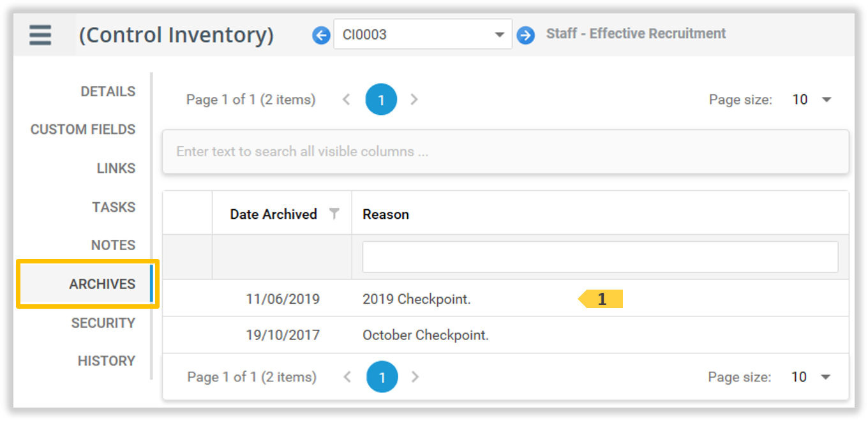Click the search all visible columns field
This screenshot has width=868, height=421.
coord(505,152)
